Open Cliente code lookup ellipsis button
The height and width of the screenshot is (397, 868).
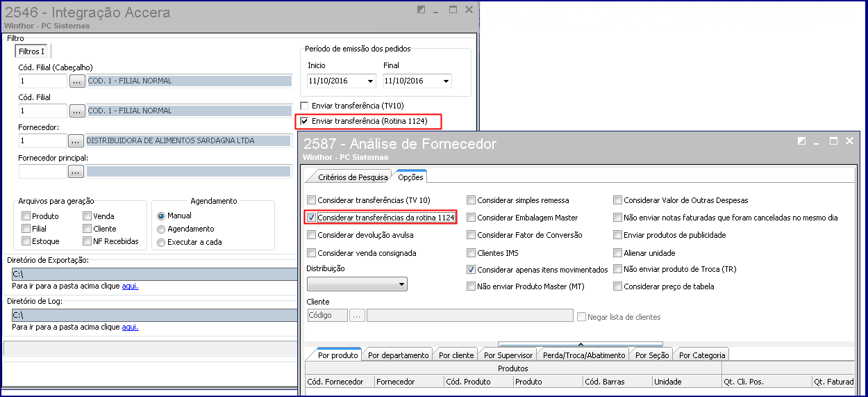coord(357,316)
